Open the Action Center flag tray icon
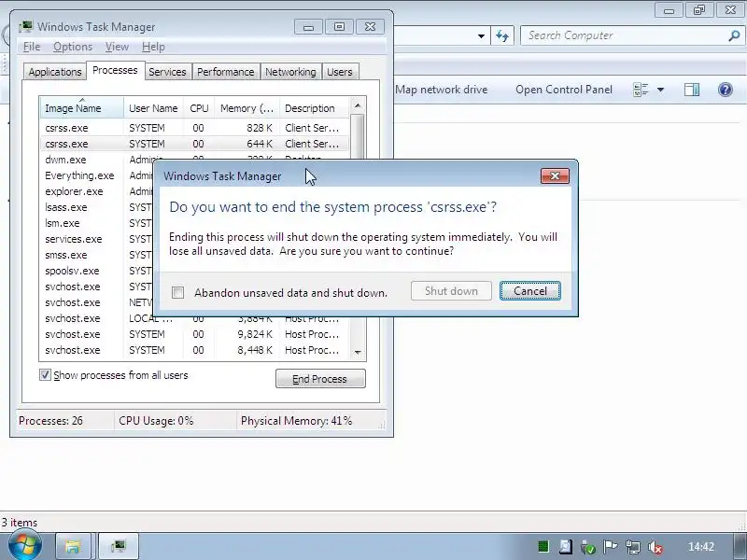The height and width of the screenshot is (560, 747). [611, 547]
